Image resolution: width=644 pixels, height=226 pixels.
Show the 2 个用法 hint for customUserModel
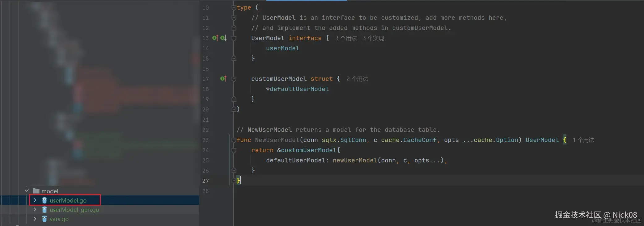tap(357, 79)
